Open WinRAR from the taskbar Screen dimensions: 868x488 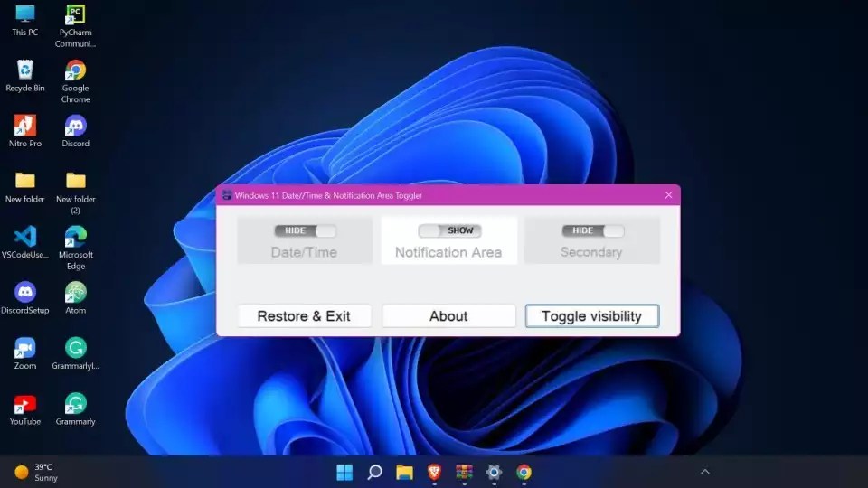pyautogui.click(x=464, y=472)
